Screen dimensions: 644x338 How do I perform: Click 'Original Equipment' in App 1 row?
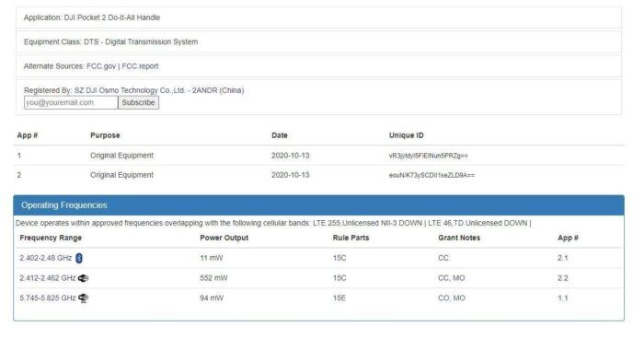tap(121, 156)
